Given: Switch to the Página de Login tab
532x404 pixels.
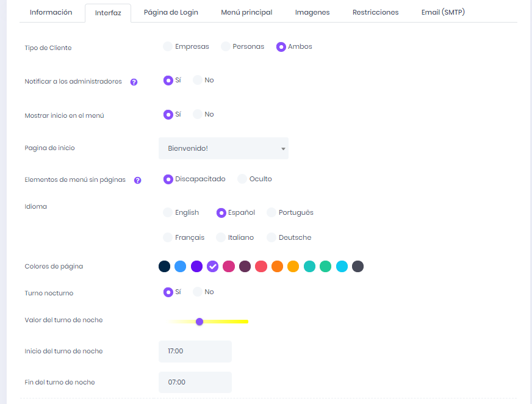Looking at the screenshot, I should coord(171,12).
